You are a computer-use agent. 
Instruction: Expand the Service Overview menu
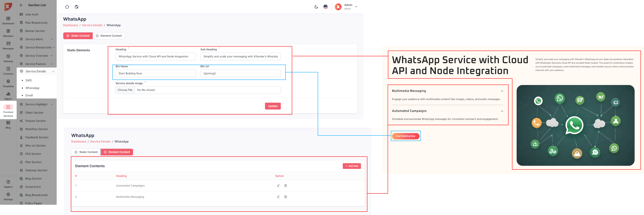[37, 56]
